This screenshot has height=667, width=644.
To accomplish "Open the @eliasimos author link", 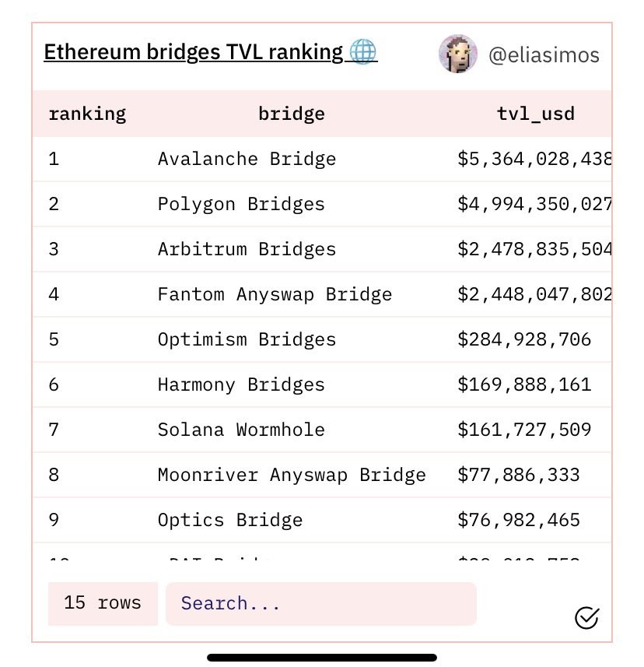I will (544, 55).
